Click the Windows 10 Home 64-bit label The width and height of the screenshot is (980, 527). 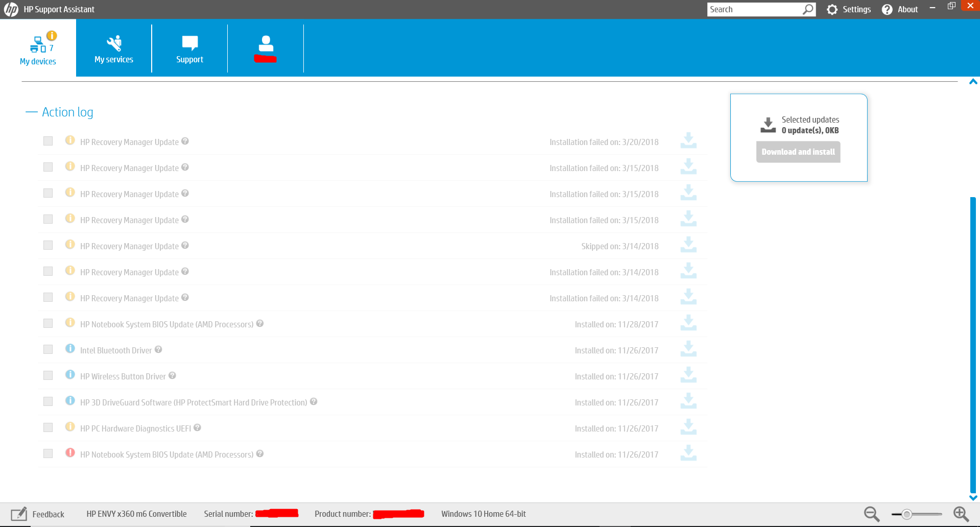click(484, 514)
